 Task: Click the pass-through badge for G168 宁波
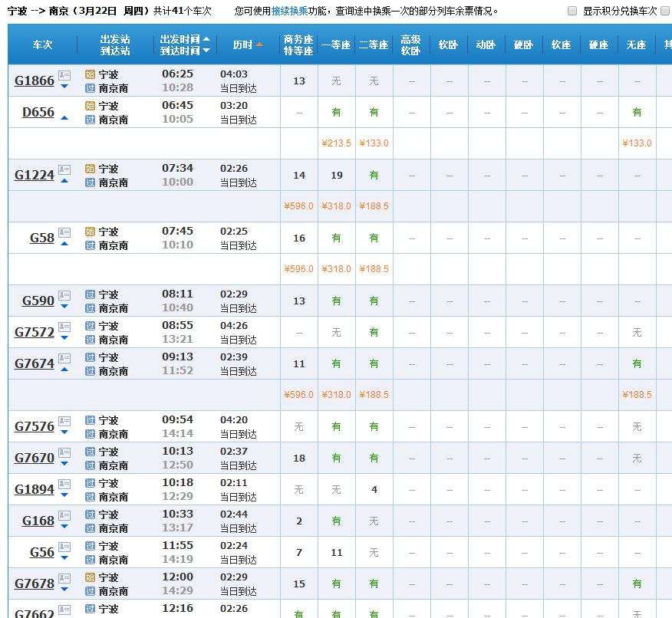click(90, 514)
